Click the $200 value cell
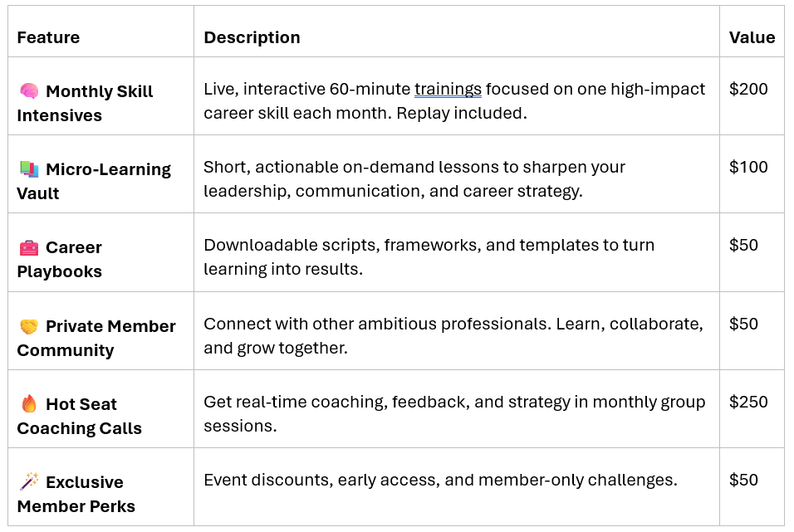Viewport: 794px width, 532px height. click(x=748, y=89)
